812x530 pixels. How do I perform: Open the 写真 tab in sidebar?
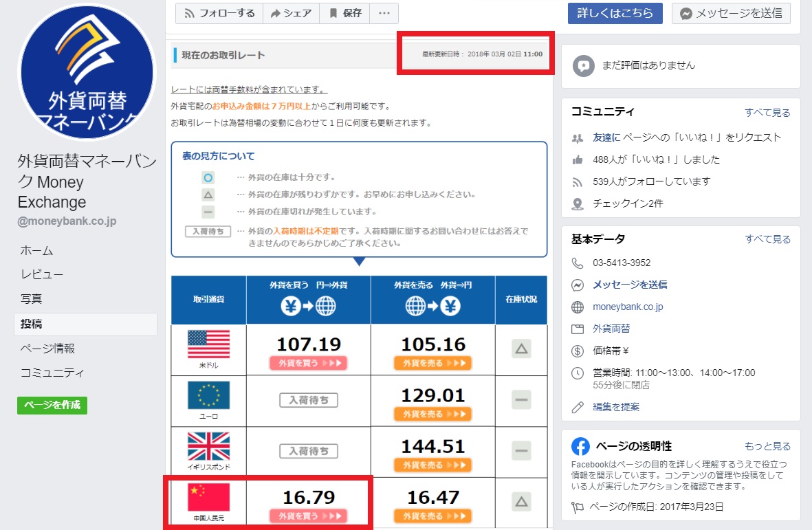click(x=31, y=298)
